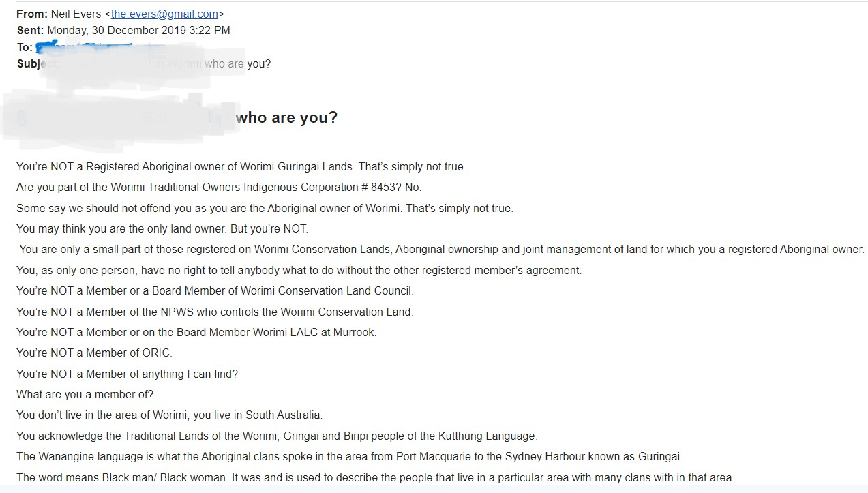The image size is (868, 493).
Task: Click the line mentioning NPWS
Action: click(215, 312)
